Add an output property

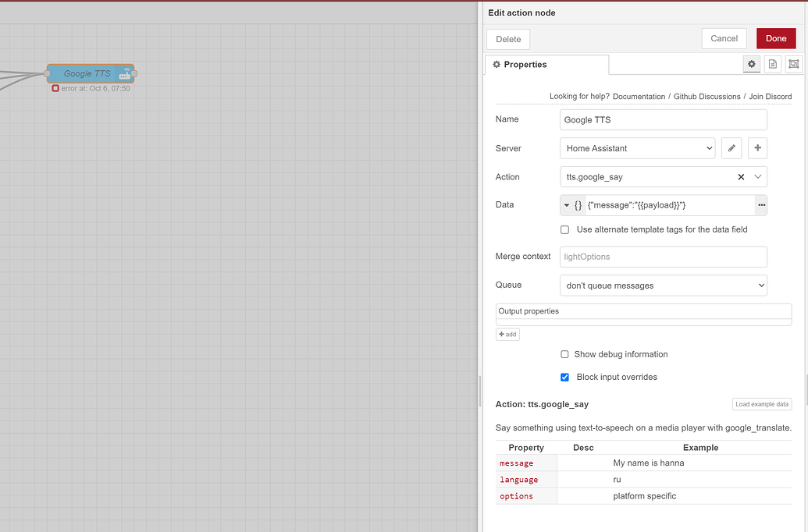click(507, 334)
